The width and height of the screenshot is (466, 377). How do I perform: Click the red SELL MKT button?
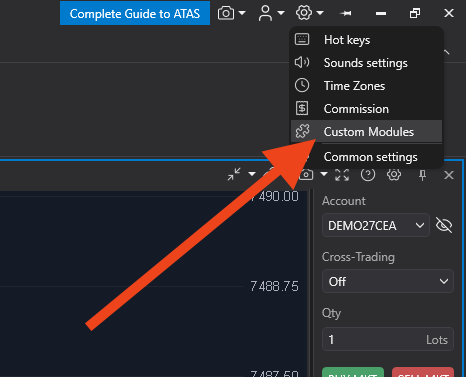click(x=423, y=372)
